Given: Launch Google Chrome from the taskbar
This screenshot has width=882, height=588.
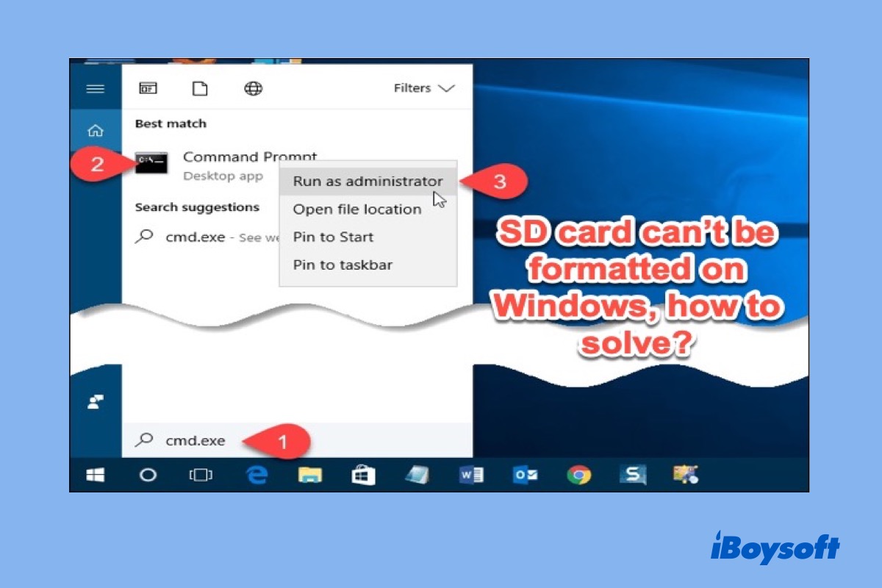Looking at the screenshot, I should (x=578, y=476).
